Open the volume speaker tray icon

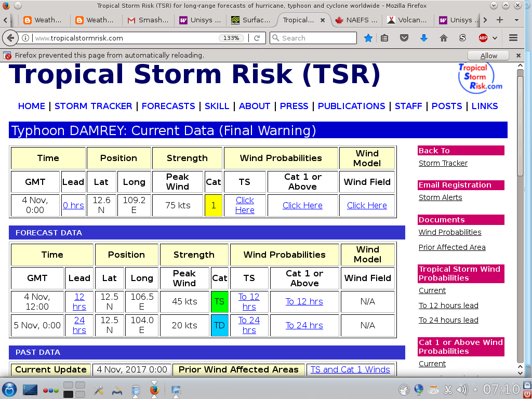[462, 390]
